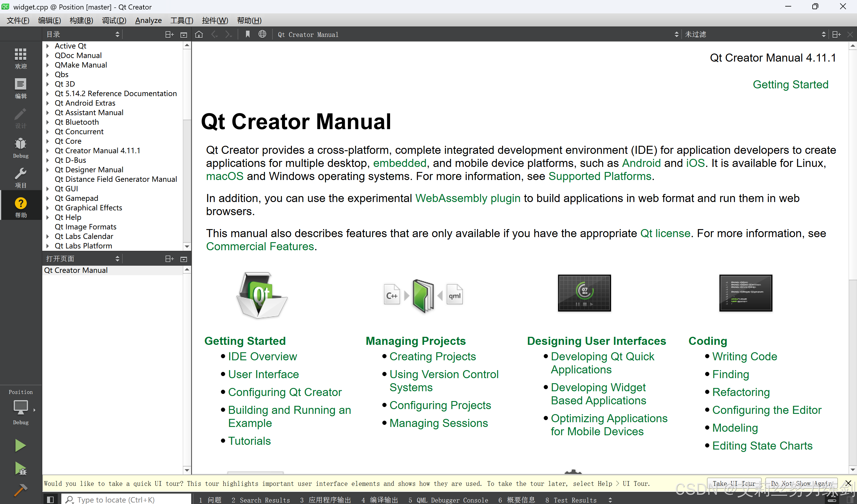Expand the Qt Core tree item
Screen dimensions: 857x504
click(x=48, y=141)
